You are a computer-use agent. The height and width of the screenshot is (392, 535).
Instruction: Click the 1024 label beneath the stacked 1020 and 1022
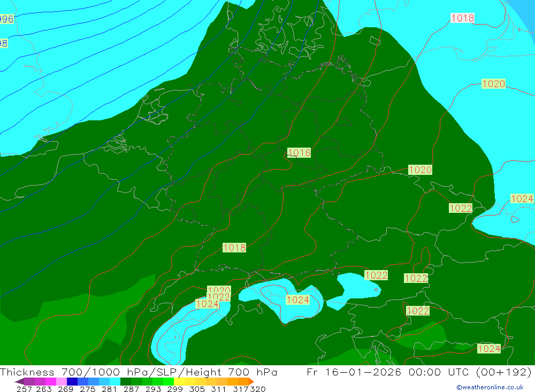coord(207,304)
